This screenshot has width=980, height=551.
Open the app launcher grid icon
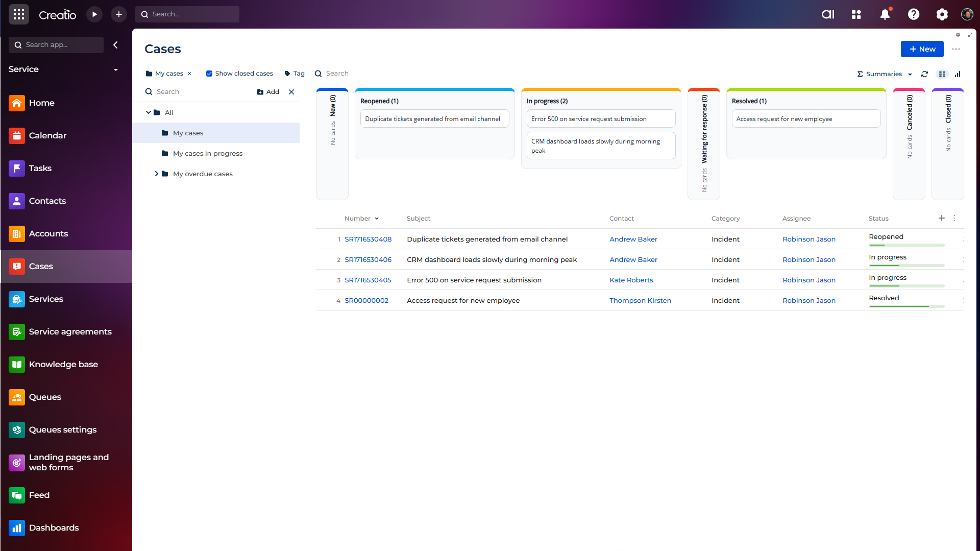(x=19, y=14)
